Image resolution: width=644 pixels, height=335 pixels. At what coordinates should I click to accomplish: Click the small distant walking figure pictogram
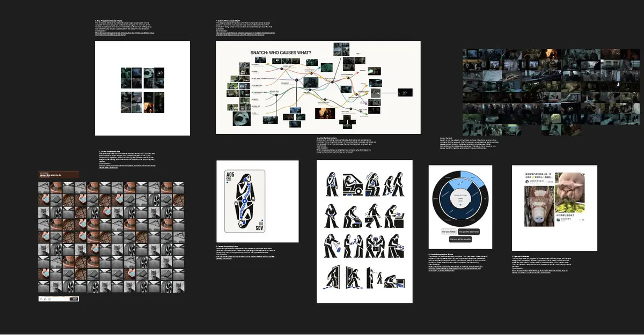point(380,278)
